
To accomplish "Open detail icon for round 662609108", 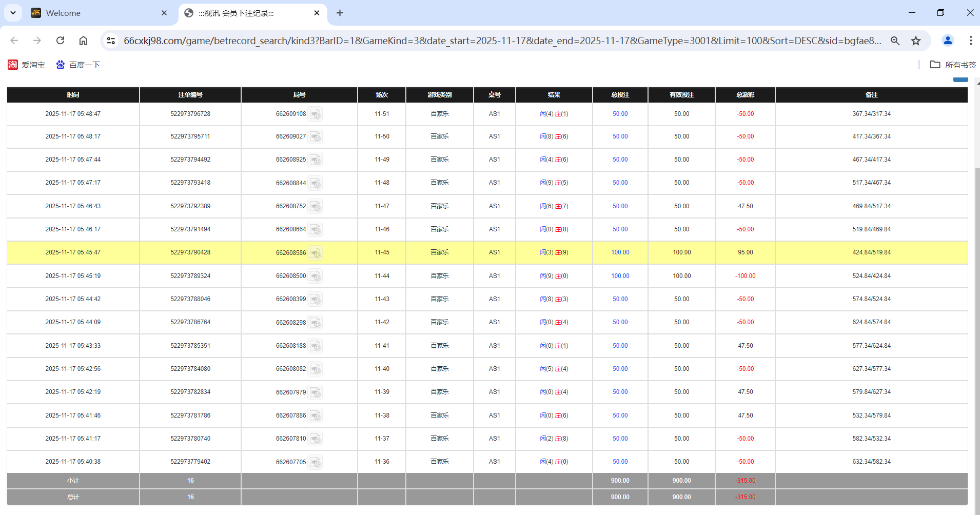I will coord(316,114).
